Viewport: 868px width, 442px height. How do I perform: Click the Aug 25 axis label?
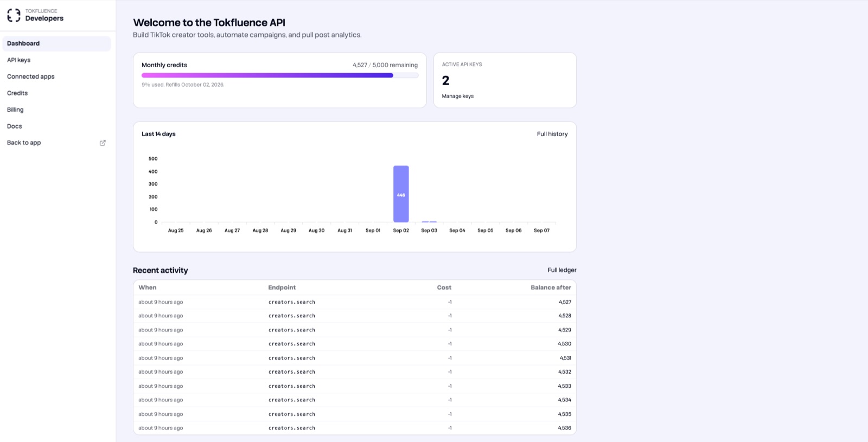tap(176, 230)
